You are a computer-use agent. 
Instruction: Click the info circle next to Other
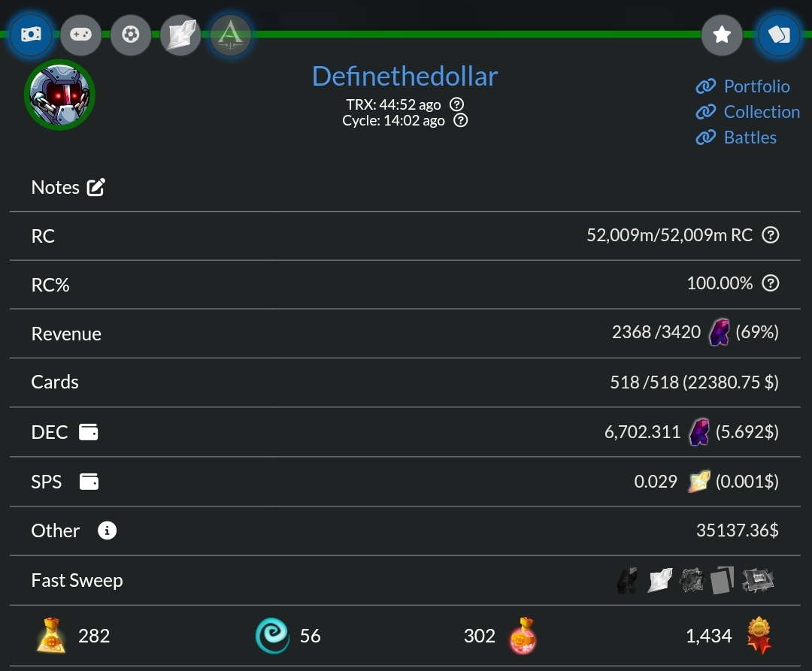click(x=106, y=530)
